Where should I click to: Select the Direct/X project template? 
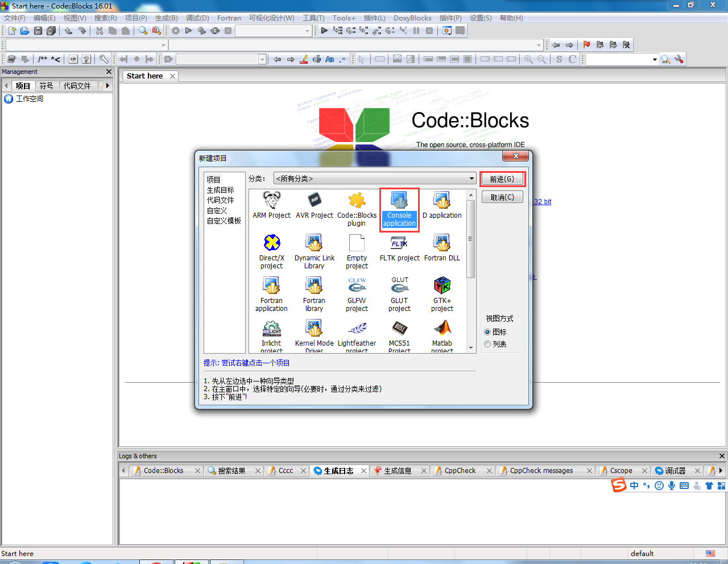[x=271, y=252]
